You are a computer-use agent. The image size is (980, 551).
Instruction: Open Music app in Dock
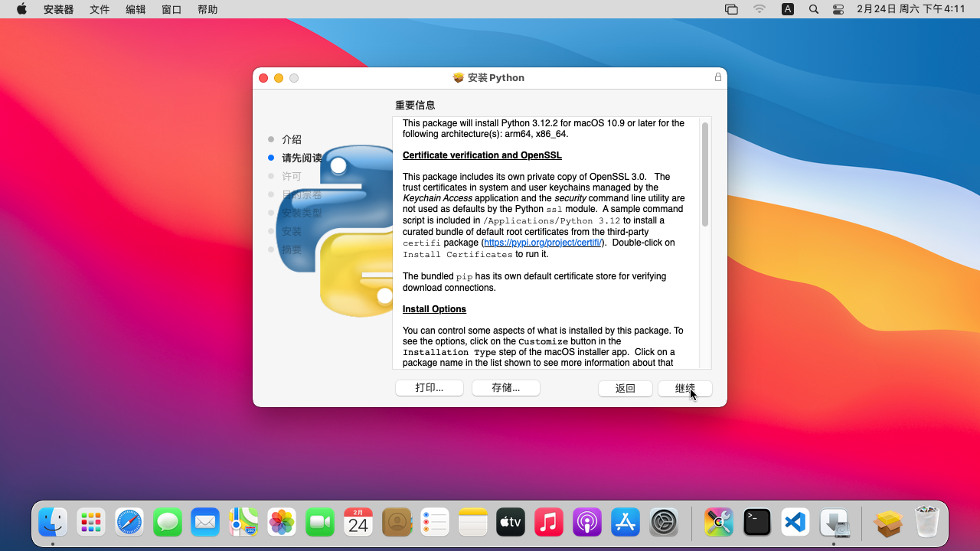pos(549,523)
